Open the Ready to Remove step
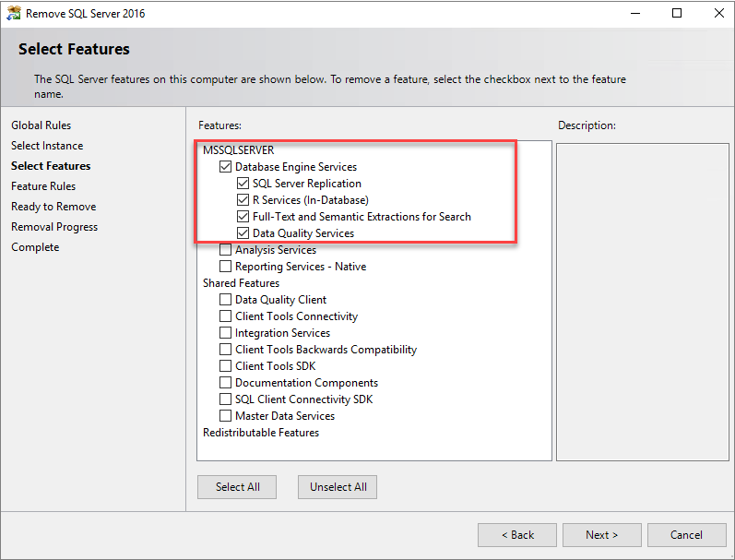Screen dimensions: 735x560 (x=53, y=207)
